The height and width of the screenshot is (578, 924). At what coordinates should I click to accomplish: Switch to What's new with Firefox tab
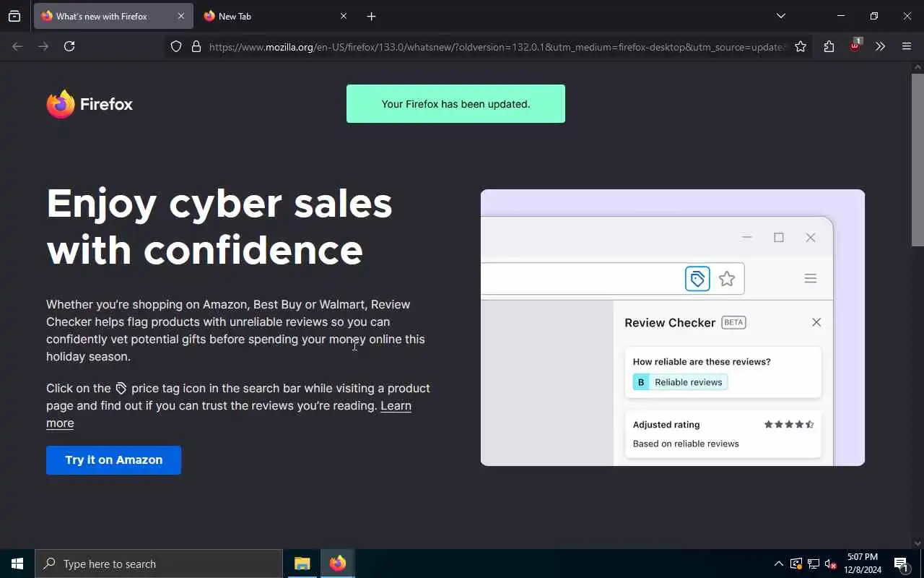tap(113, 16)
